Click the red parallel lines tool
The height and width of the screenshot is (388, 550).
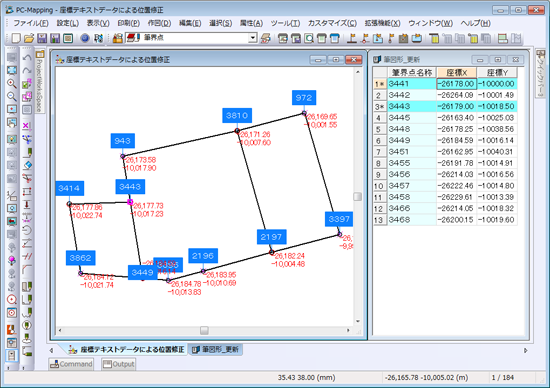[27, 256]
